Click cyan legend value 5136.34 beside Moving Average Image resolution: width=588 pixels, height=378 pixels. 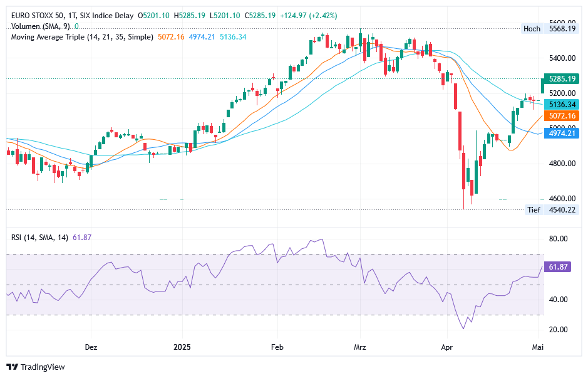point(233,37)
